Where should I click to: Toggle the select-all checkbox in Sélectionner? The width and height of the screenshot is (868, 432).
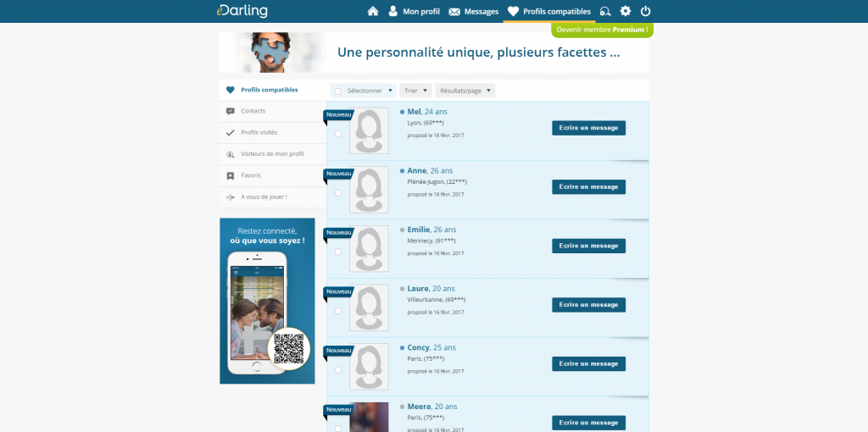coord(337,91)
